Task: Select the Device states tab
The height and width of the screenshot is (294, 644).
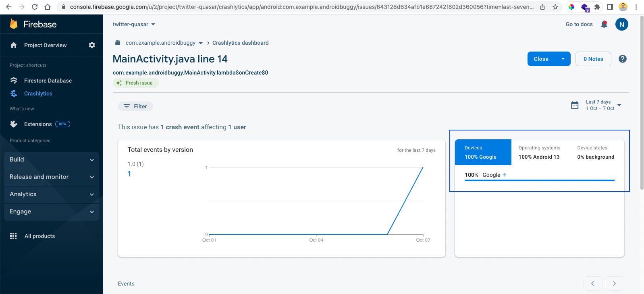Action: [596, 152]
